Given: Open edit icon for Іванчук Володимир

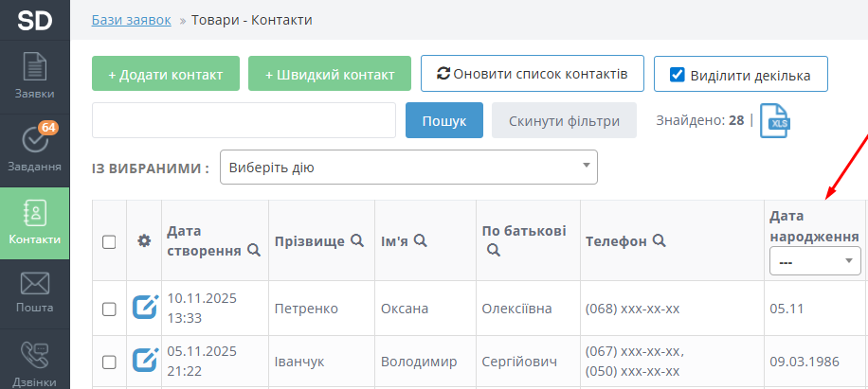Looking at the screenshot, I should 144,361.
